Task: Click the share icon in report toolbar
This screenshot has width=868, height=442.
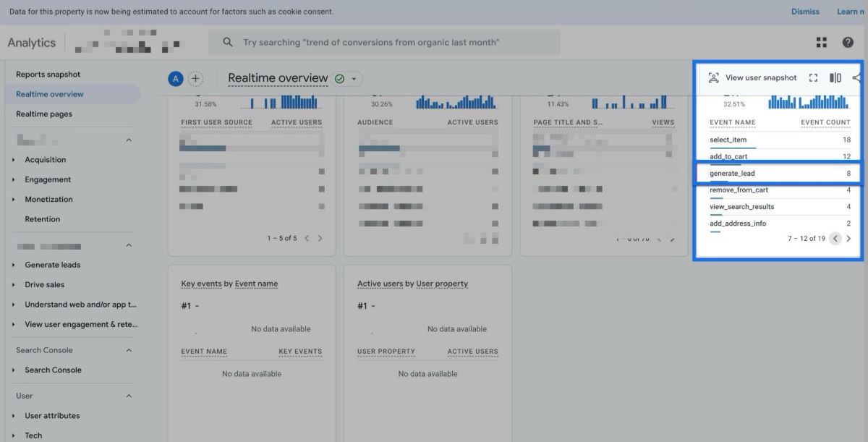Action: point(856,78)
